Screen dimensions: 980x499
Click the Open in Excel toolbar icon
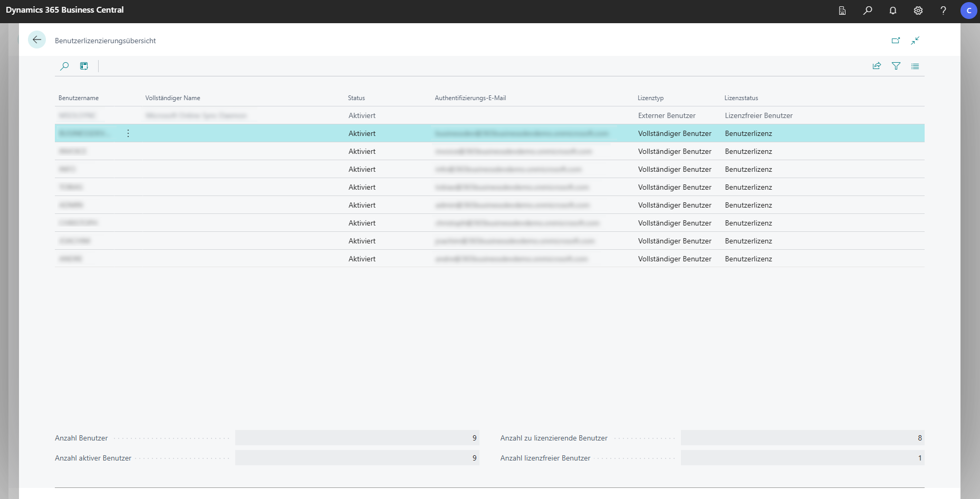coord(84,66)
